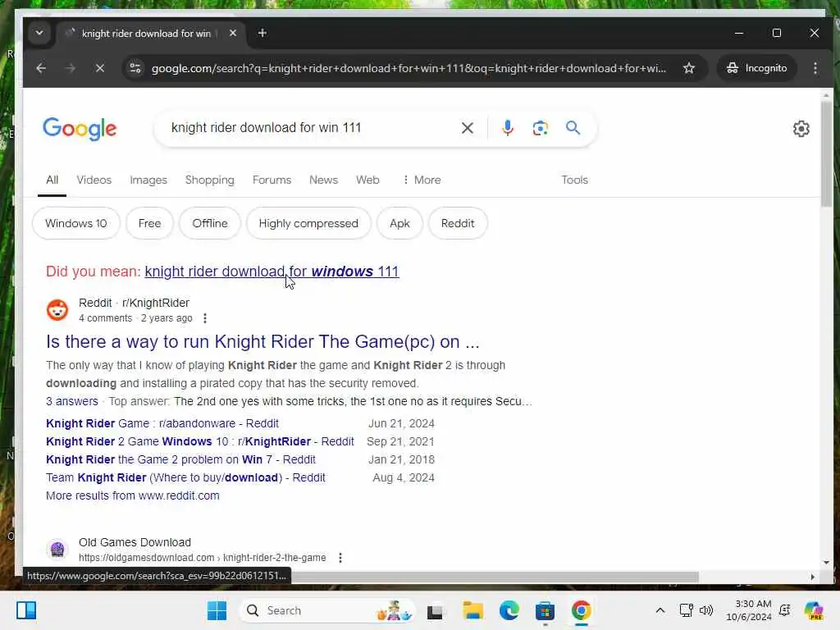Bookmark this page with the star
The width and height of the screenshot is (840, 630).
[689, 68]
